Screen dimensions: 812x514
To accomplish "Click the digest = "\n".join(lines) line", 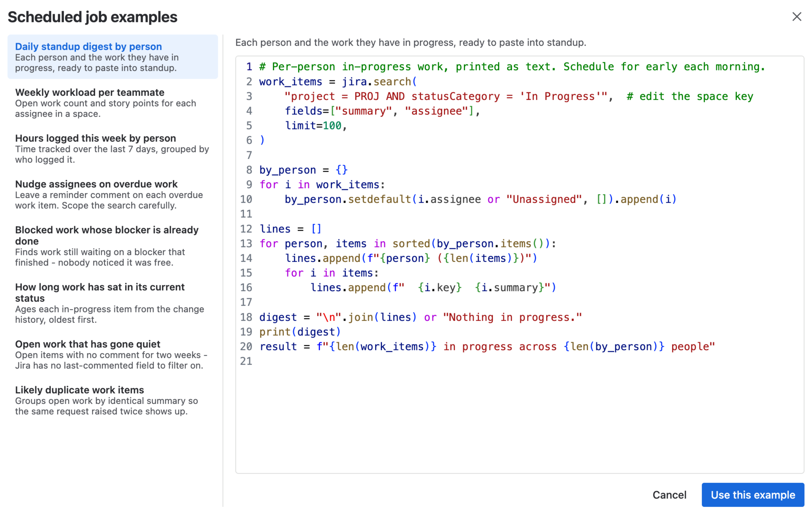I will (421, 317).
